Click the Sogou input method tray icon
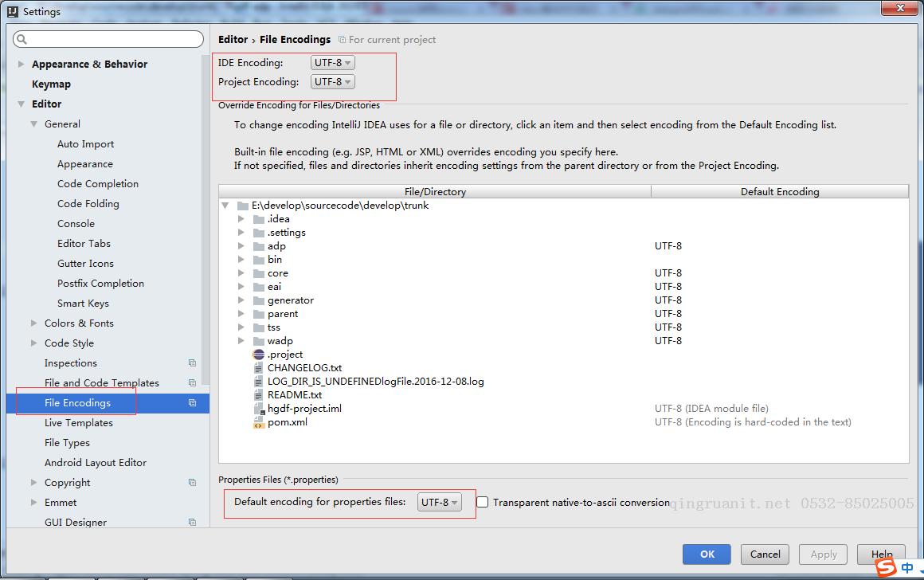Viewport: 924px width, 580px height. pyautogui.click(x=886, y=567)
